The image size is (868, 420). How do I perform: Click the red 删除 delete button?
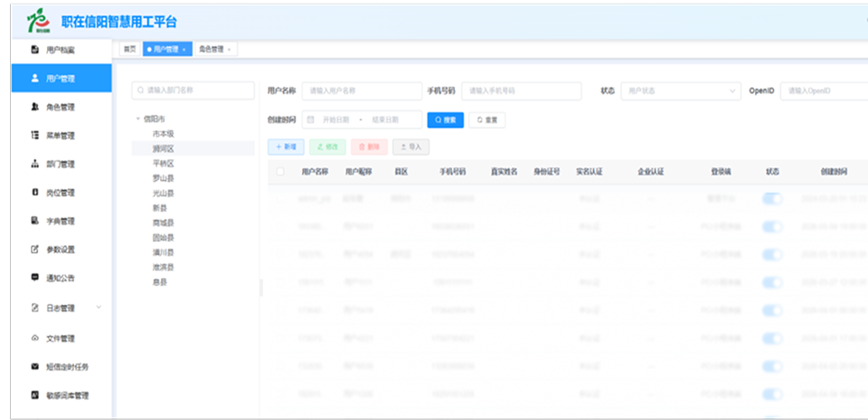click(369, 147)
